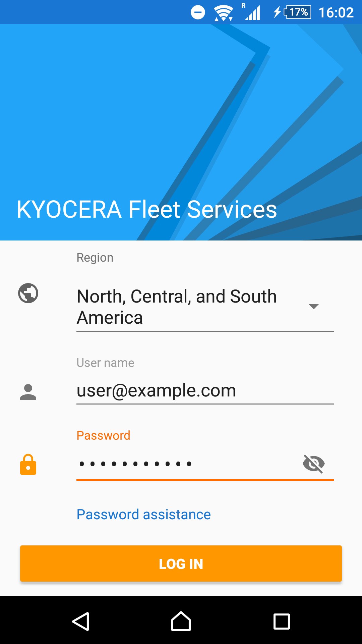Tap the cellular signal strength icon

pyautogui.click(x=253, y=13)
